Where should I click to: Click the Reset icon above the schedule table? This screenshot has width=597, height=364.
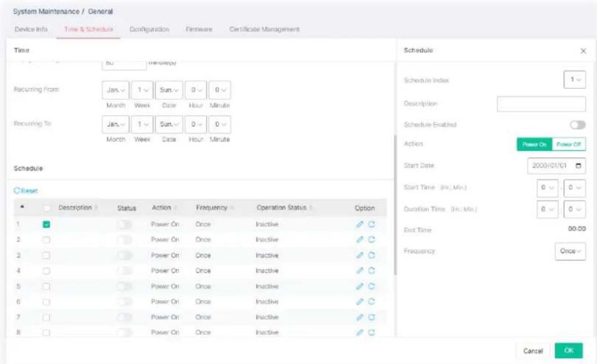(17, 190)
